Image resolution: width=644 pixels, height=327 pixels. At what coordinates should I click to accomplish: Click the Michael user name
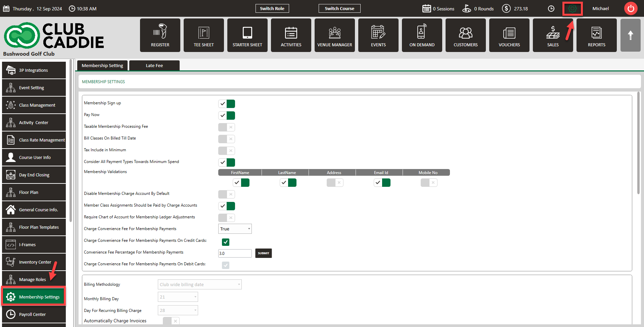coord(600,8)
